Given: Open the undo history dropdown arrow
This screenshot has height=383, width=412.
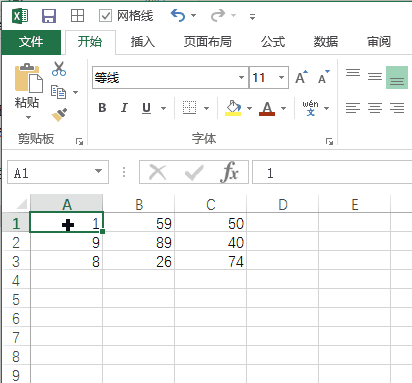Looking at the screenshot, I should (193, 16).
